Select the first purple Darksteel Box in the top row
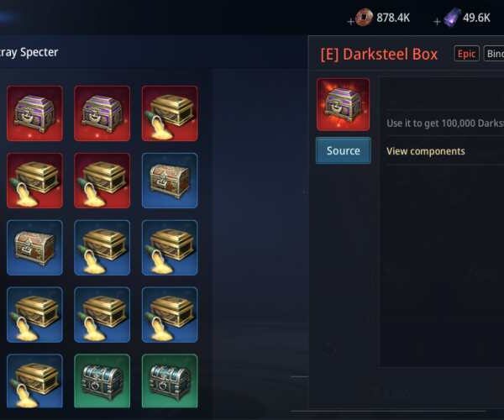This screenshot has width=504, height=420. [34, 113]
